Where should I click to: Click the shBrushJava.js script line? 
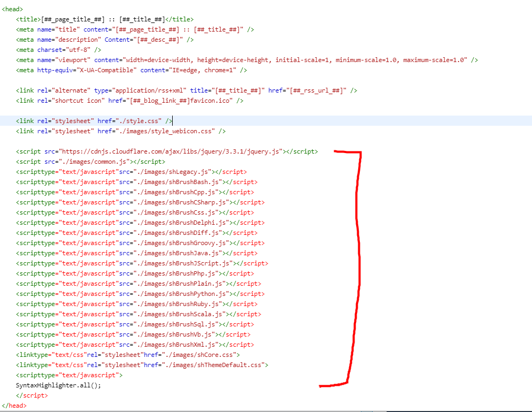click(x=136, y=254)
